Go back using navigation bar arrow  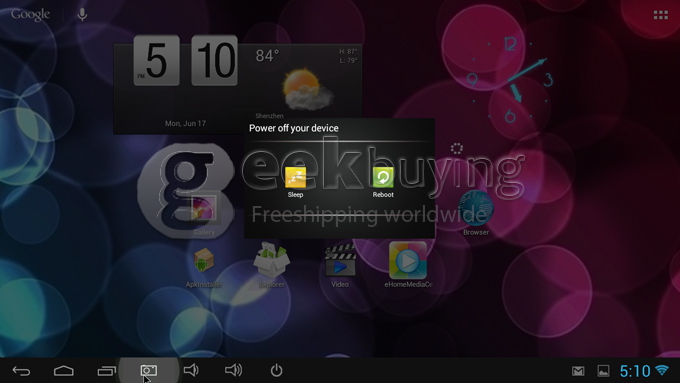click(21, 371)
